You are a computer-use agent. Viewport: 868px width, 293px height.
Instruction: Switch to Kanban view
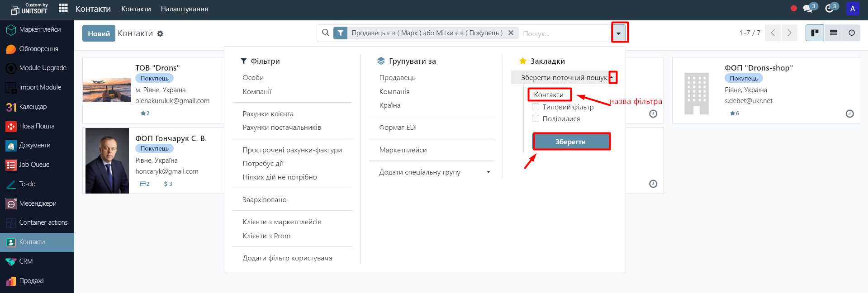pyautogui.click(x=815, y=33)
